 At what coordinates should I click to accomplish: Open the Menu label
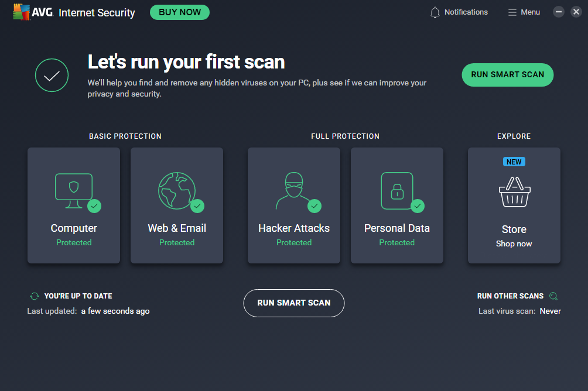coord(530,12)
